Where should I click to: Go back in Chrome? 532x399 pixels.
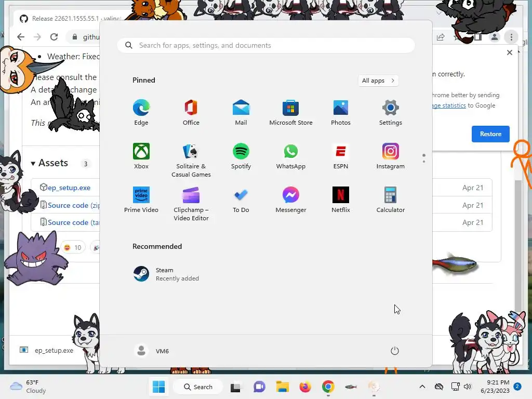click(x=21, y=37)
